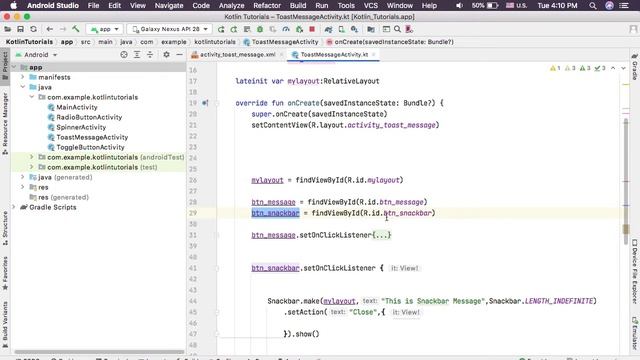Open the File menu
This screenshot has width=640, height=360.
point(93,6)
